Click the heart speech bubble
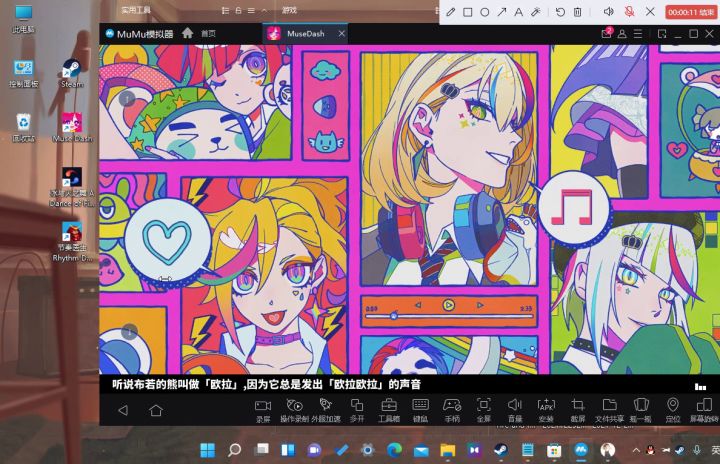Viewport: 720px width, 464px height. [x=168, y=242]
